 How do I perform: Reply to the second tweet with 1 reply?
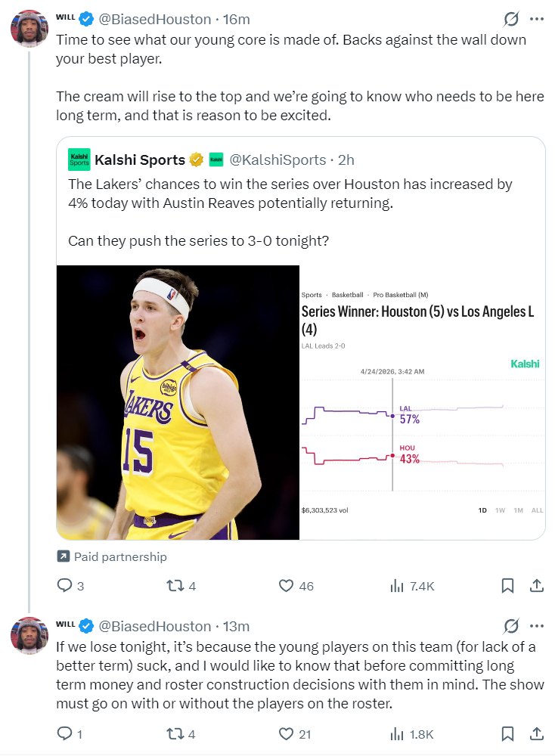coord(70,734)
